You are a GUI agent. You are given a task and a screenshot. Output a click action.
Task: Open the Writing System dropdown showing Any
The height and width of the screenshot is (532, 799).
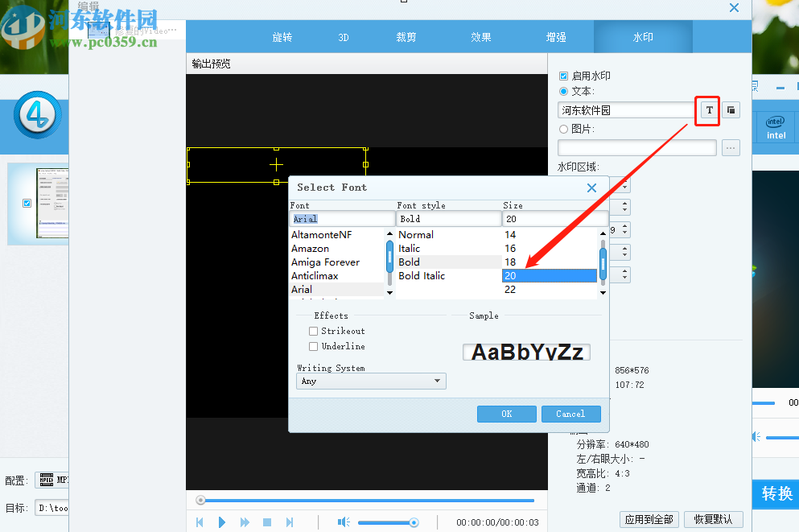point(370,381)
